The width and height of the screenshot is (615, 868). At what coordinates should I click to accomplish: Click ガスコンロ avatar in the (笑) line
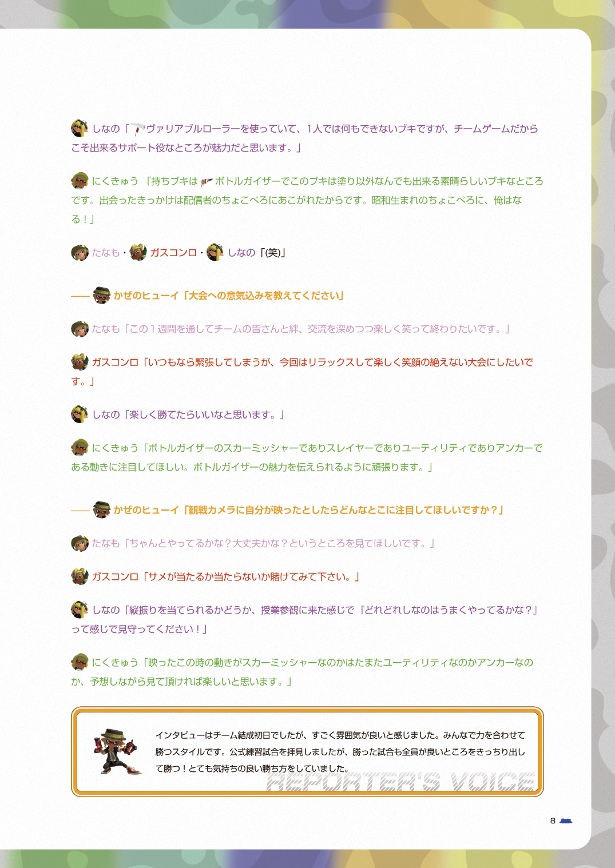click(138, 252)
